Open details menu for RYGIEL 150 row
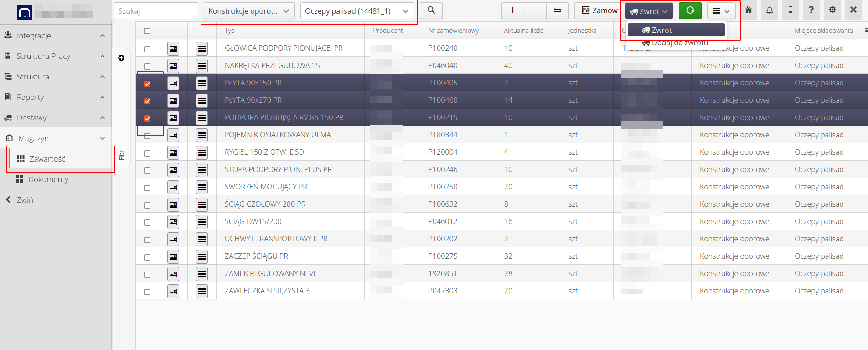The image size is (868, 350). pyautogui.click(x=202, y=152)
